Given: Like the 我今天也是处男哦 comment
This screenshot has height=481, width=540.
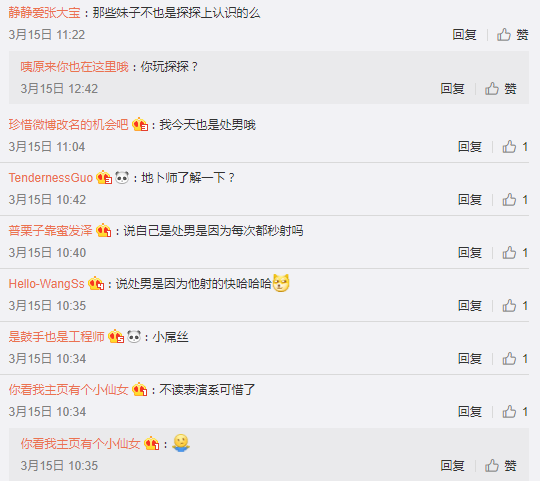Looking at the screenshot, I should tap(515, 147).
